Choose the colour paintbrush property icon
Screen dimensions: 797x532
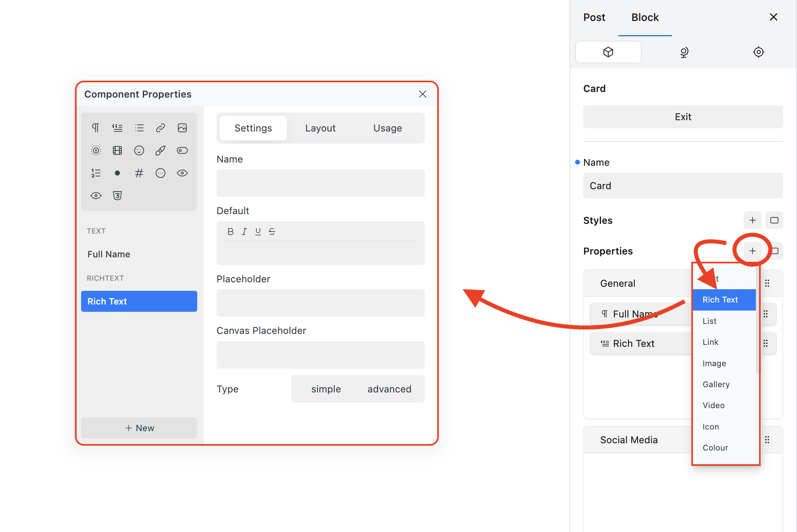(x=161, y=150)
